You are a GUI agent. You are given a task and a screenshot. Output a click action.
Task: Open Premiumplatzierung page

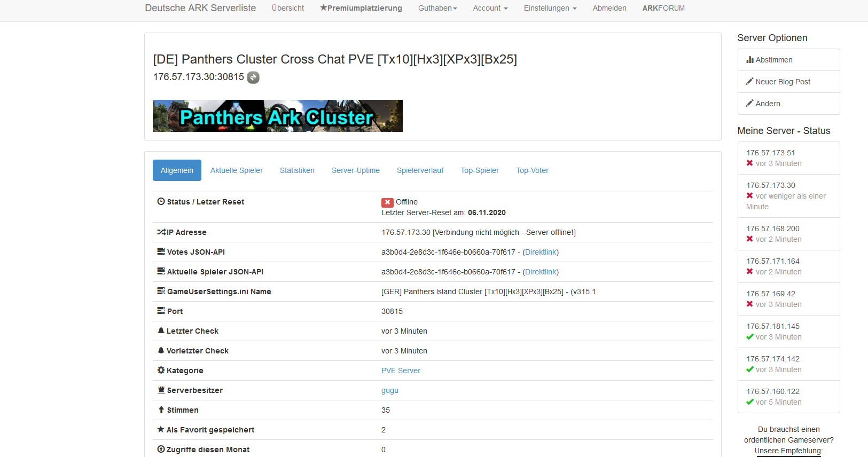point(361,8)
